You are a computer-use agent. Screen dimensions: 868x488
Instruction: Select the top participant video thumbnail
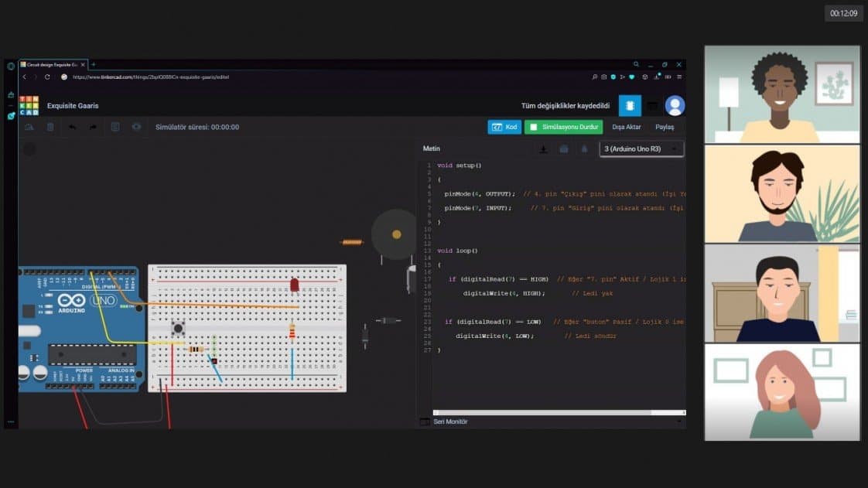782,94
